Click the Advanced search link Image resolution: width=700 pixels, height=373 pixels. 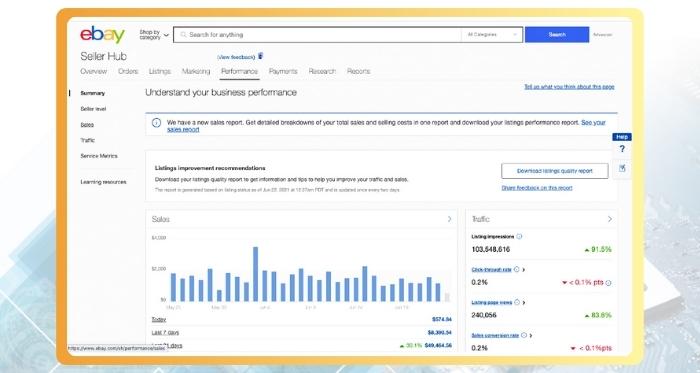click(x=603, y=34)
